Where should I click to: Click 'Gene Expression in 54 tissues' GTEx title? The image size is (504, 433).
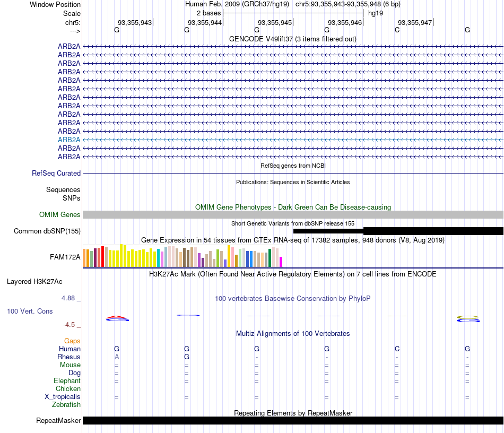pyautogui.click(x=292, y=240)
